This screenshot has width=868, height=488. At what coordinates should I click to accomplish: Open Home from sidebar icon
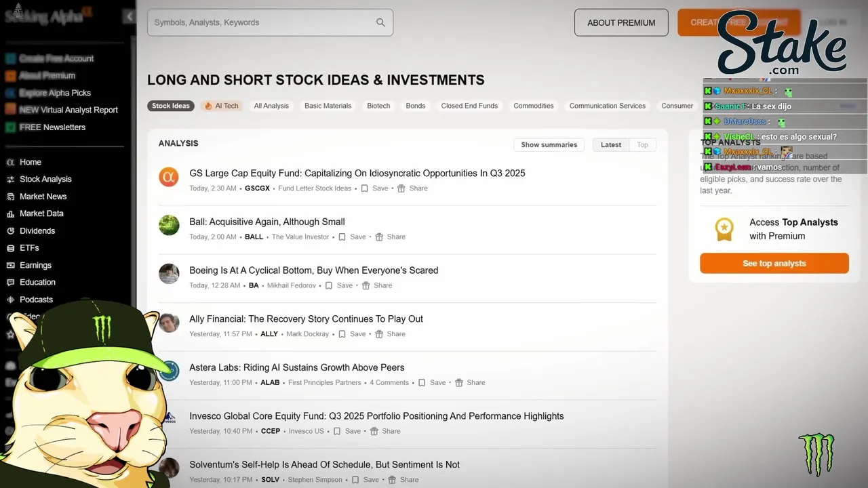[x=10, y=162]
